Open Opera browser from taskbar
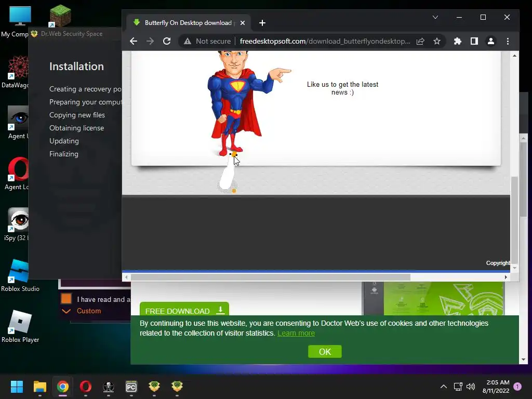The width and height of the screenshot is (532, 399). coord(86,387)
